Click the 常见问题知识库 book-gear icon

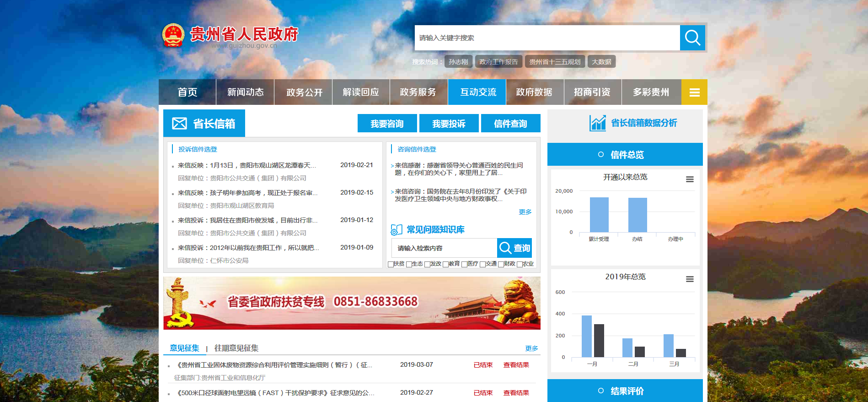[396, 230]
